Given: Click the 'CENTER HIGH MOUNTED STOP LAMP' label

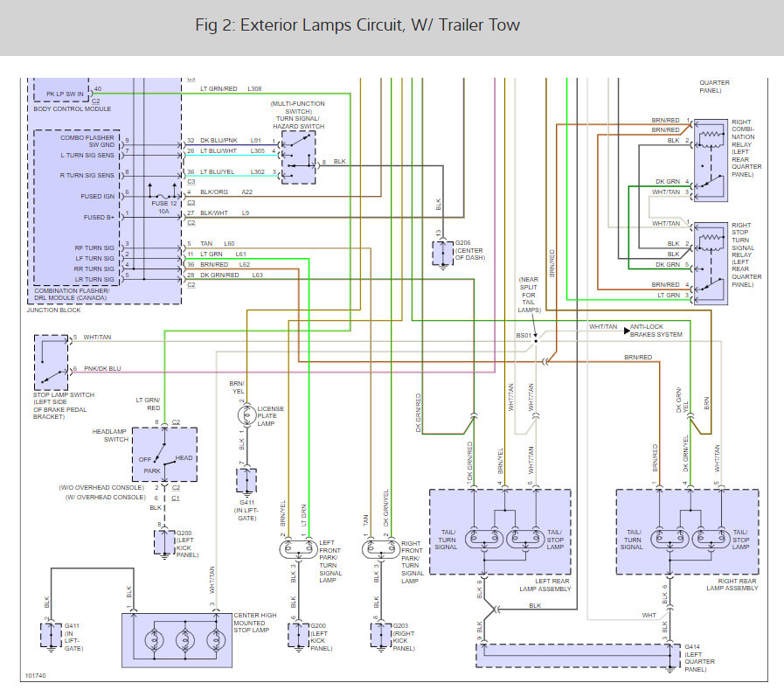Looking at the screenshot, I should coord(255,623).
